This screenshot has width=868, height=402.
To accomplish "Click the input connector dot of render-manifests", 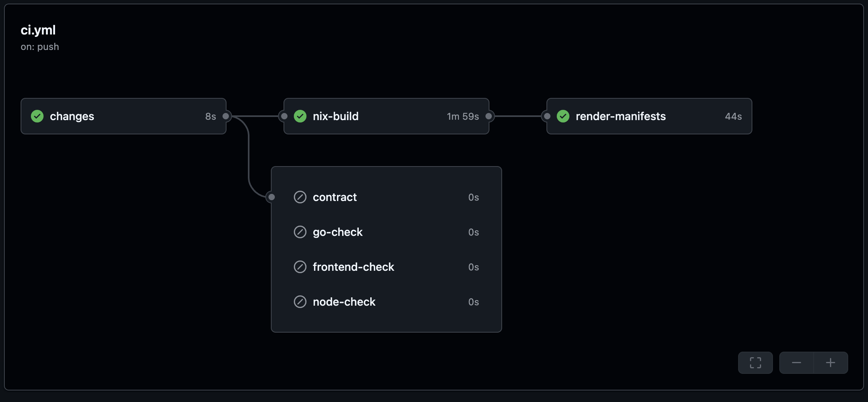I will tap(547, 116).
